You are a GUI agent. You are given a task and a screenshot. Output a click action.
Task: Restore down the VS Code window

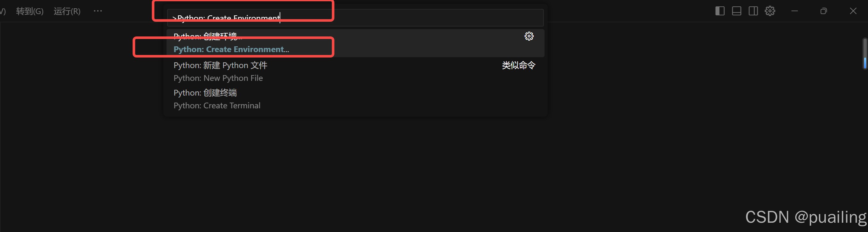tap(823, 11)
